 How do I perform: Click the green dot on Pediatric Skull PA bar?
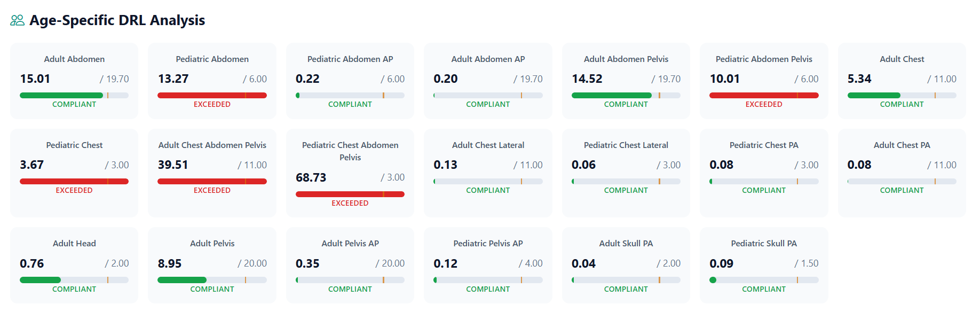tap(713, 280)
